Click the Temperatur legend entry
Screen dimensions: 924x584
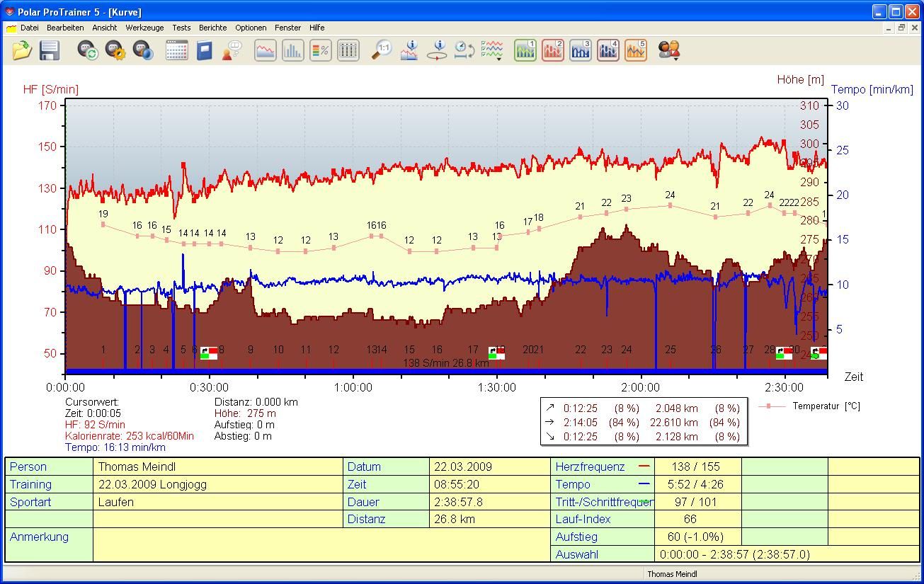click(x=809, y=406)
